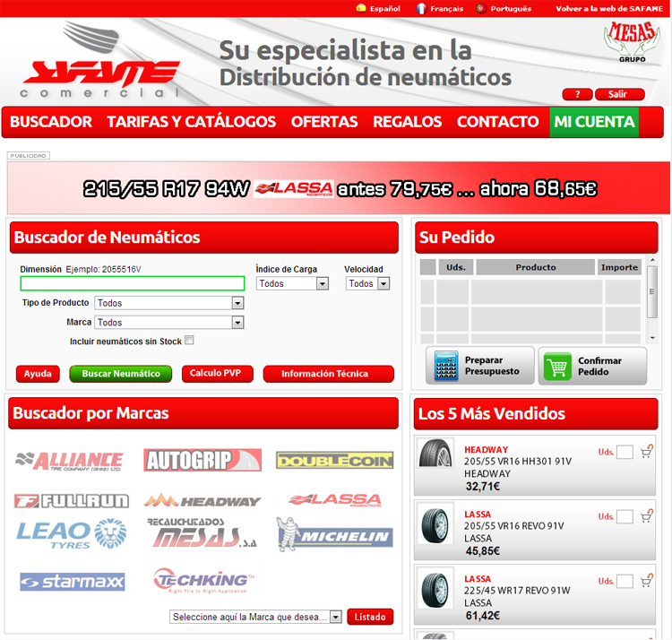Select the Starmaxx brand logo

73,582
